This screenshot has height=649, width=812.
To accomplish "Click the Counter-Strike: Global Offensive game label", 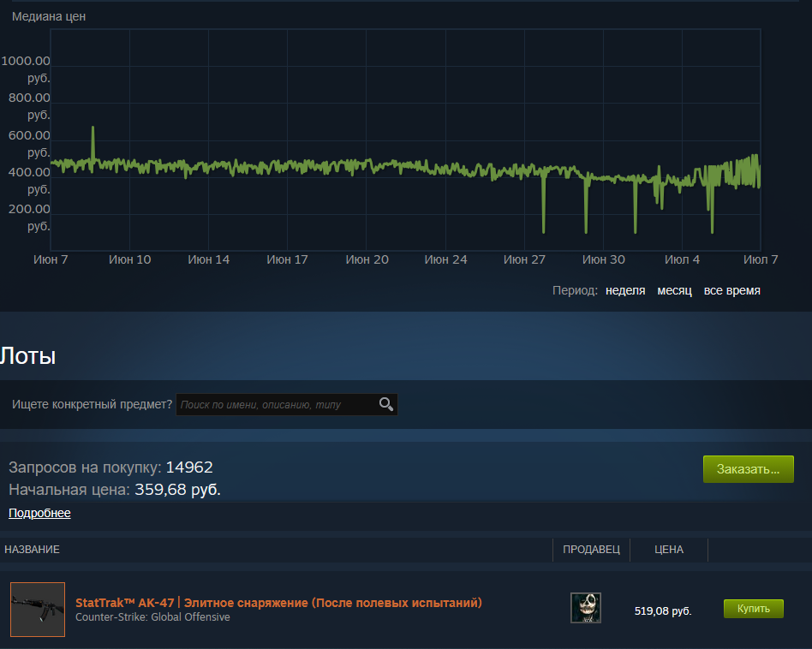I will pyautogui.click(x=152, y=617).
